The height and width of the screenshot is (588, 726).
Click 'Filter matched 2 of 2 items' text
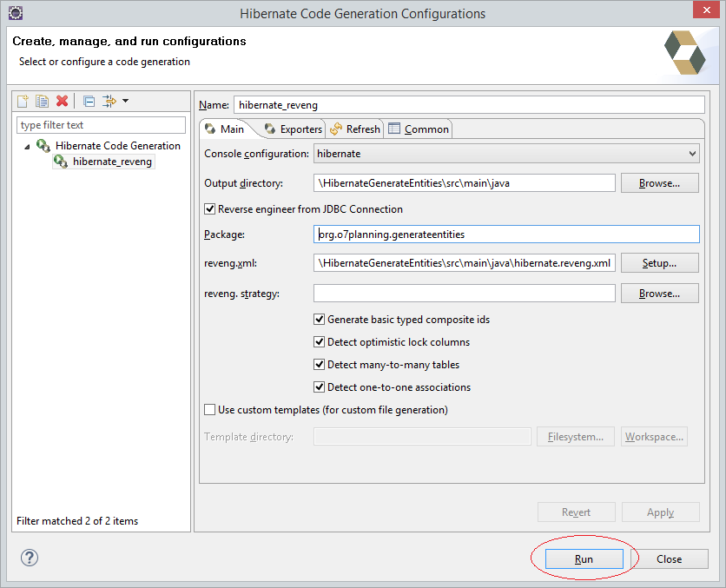[77, 521]
